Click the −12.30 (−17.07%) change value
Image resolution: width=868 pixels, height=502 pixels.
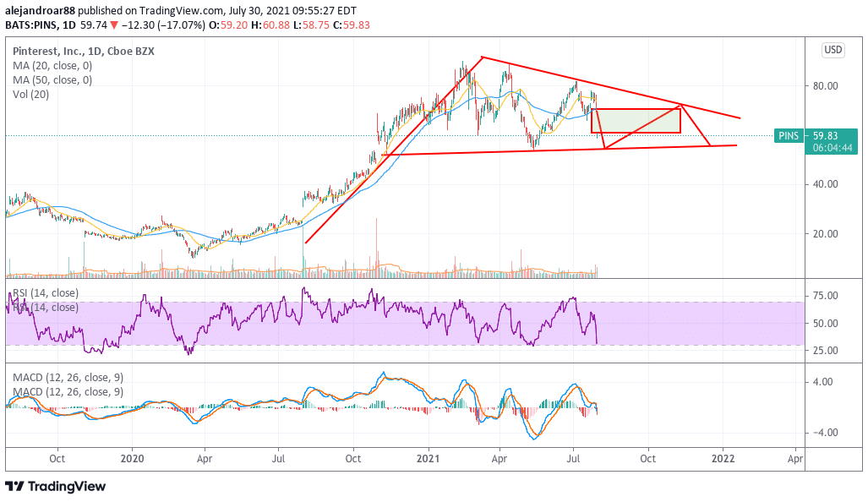point(163,25)
